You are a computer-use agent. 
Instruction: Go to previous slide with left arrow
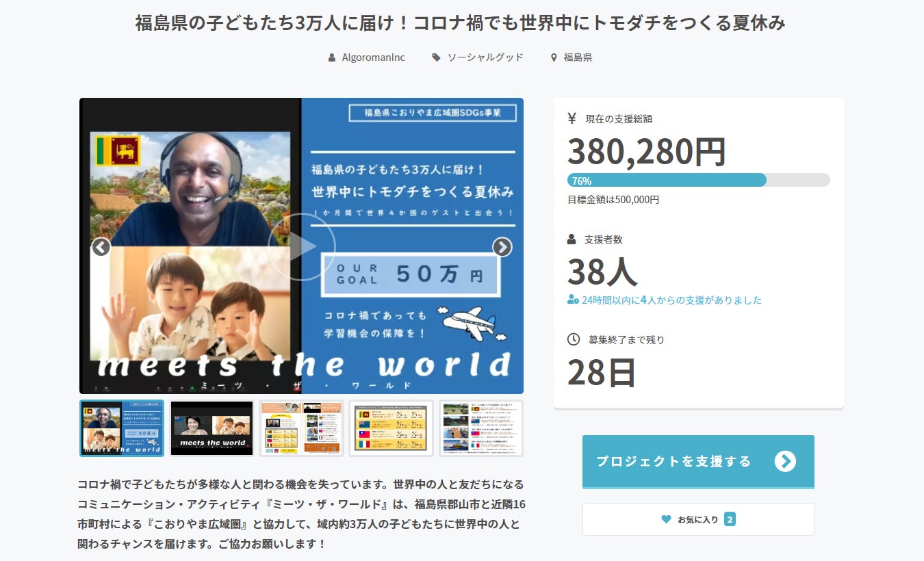(101, 247)
